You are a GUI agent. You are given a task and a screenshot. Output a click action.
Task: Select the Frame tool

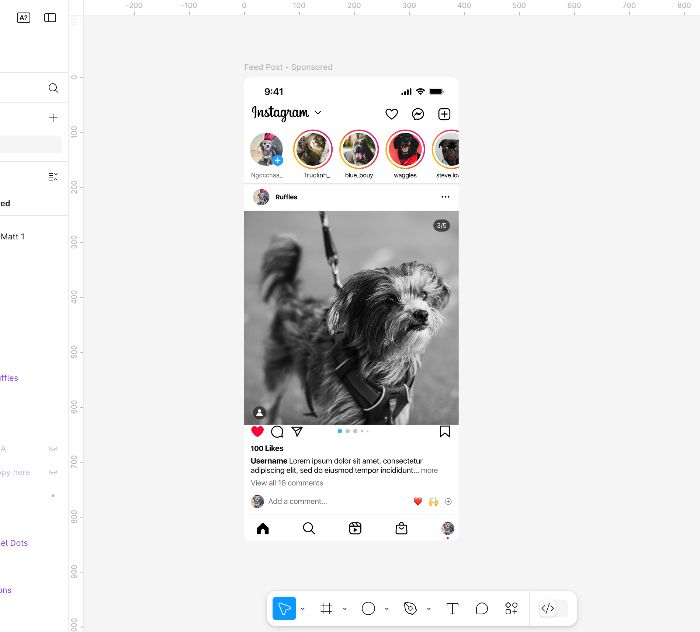[x=326, y=608]
